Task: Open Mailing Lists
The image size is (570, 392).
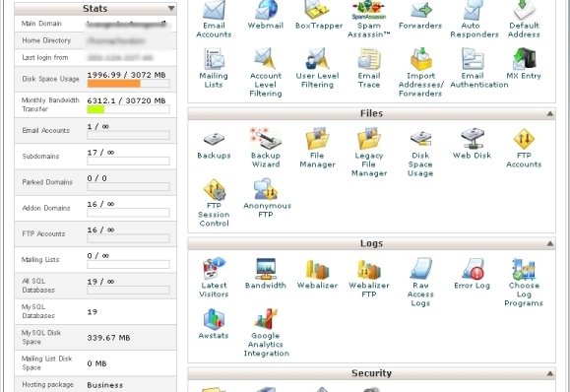Action: point(214,68)
